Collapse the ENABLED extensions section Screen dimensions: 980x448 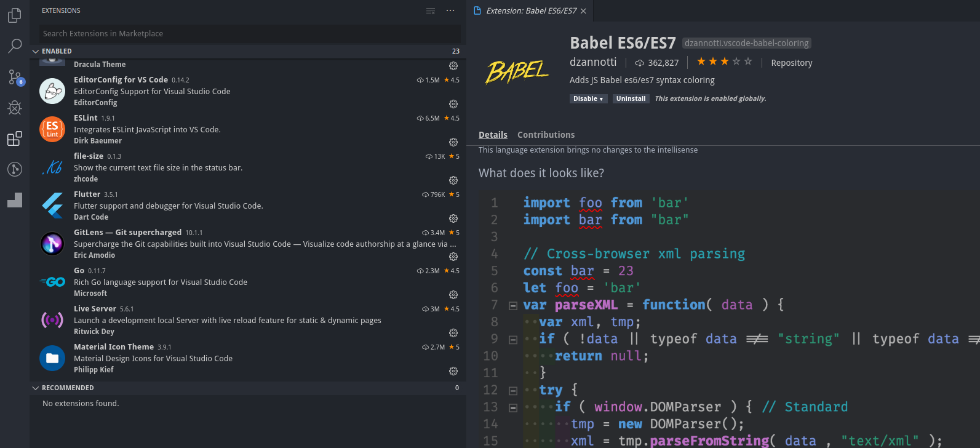(247, 51)
